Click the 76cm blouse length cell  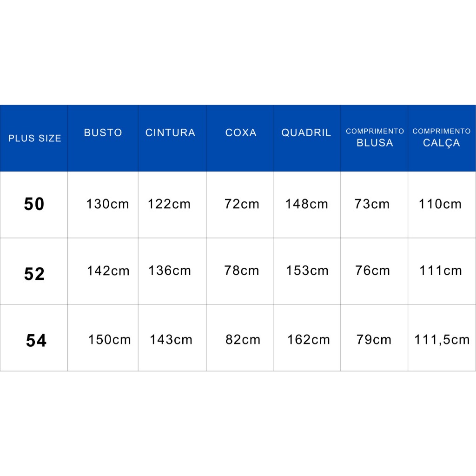coord(372,271)
